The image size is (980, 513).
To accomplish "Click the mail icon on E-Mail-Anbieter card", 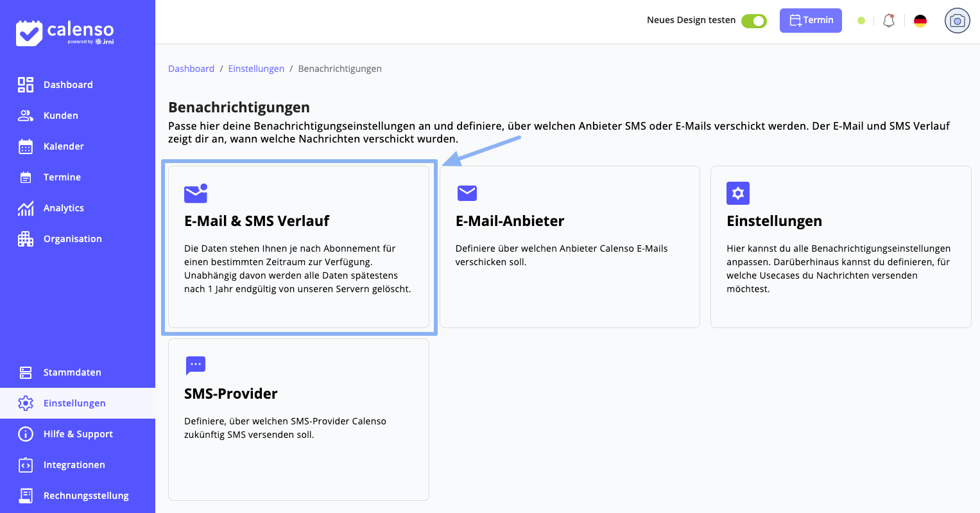I will pyautogui.click(x=467, y=193).
